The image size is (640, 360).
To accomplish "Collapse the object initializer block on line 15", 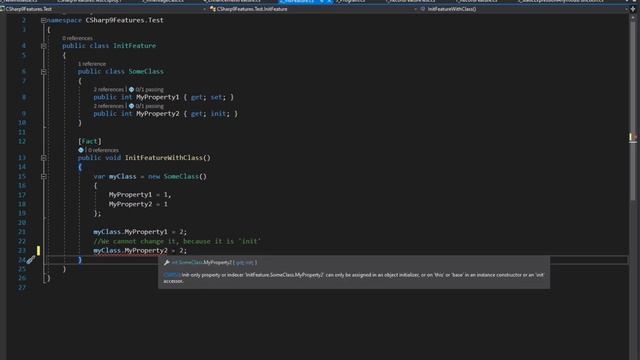I will pos(44,176).
